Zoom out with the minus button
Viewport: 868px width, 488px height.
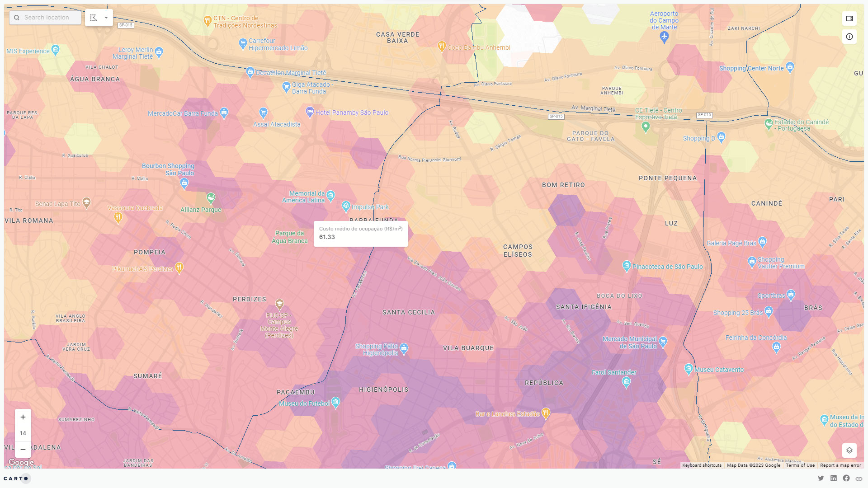(x=23, y=450)
